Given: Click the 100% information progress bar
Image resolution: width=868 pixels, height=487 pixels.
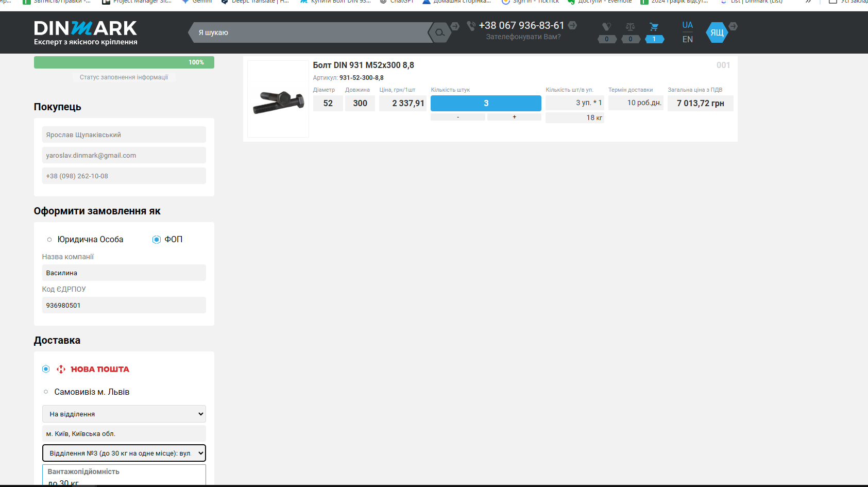Looking at the screenshot, I should [124, 62].
